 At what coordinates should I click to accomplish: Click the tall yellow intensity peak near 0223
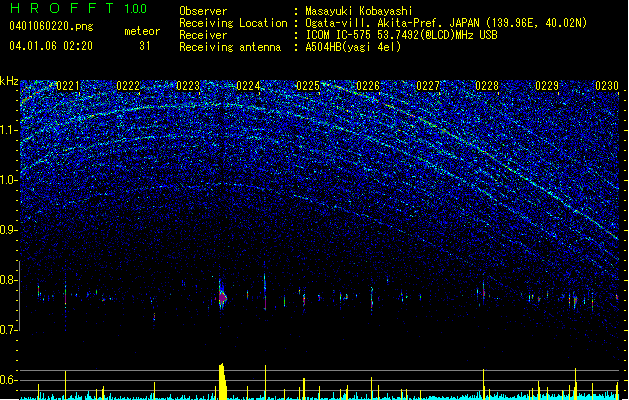point(223,382)
